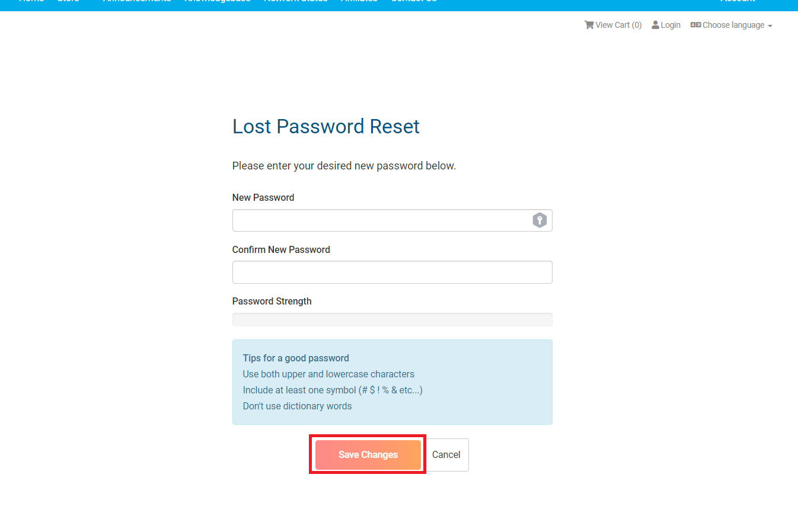Image resolution: width=798 pixels, height=532 pixels.
Task: Click the Cancel button
Action: 446,455
